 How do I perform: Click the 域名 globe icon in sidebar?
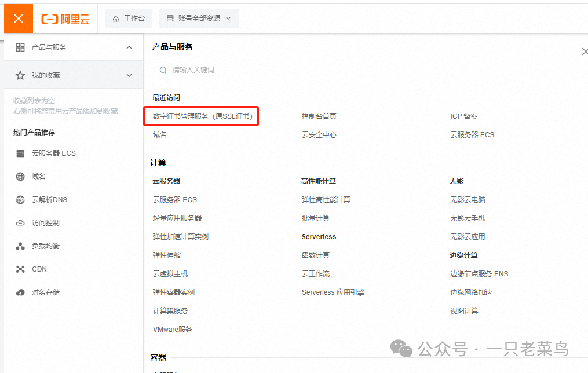20,177
